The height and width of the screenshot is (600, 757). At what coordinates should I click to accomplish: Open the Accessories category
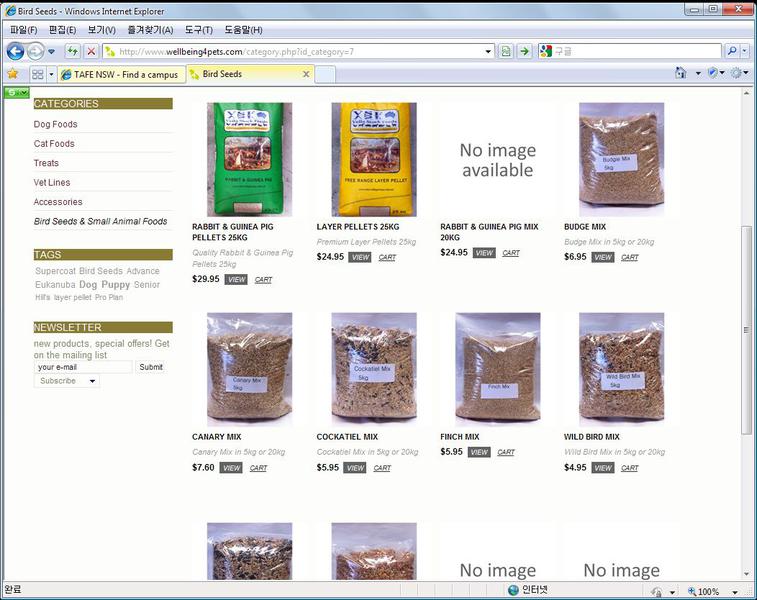coord(58,202)
